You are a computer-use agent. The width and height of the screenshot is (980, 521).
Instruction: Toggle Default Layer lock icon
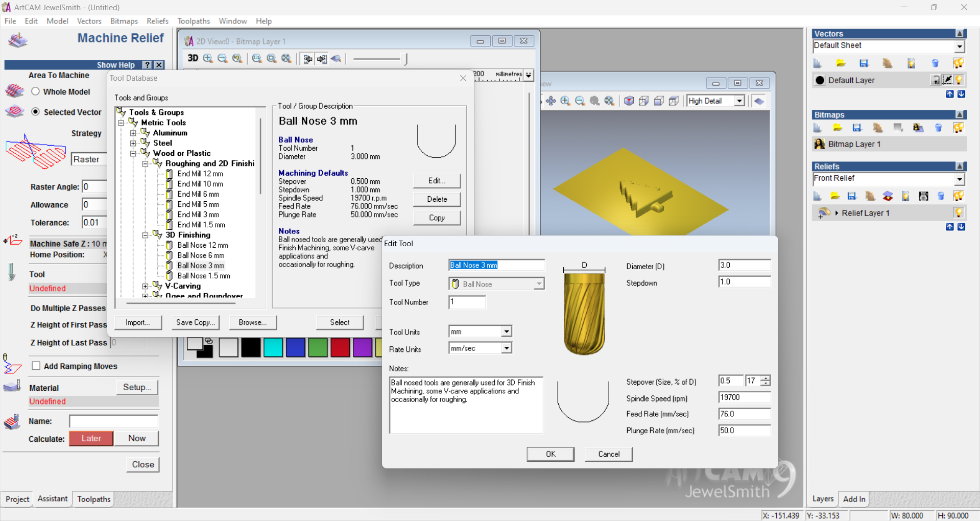(x=936, y=80)
